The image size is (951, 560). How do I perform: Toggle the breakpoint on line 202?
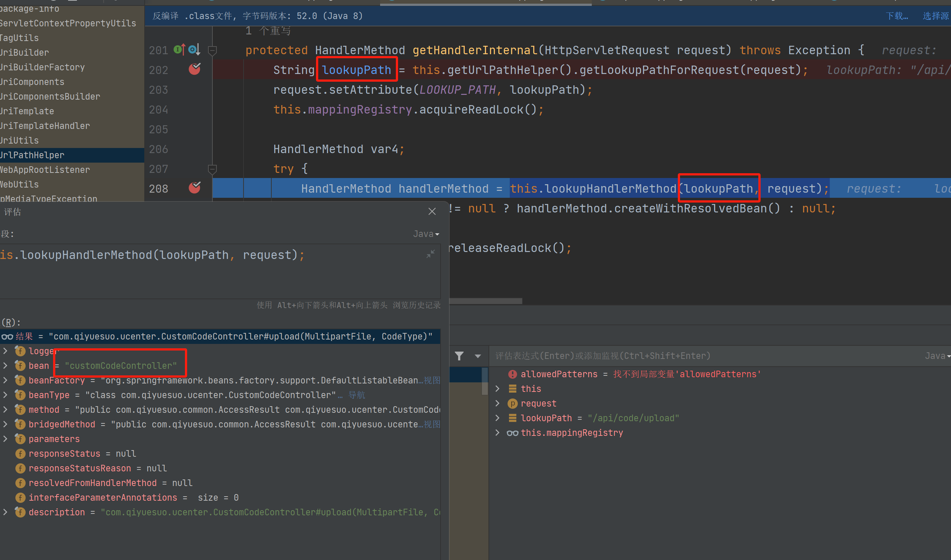point(194,70)
